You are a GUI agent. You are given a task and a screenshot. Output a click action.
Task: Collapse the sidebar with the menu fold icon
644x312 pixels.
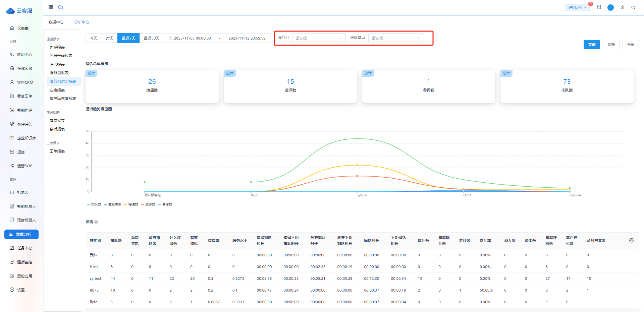pyautogui.click(x=51, y=7)
